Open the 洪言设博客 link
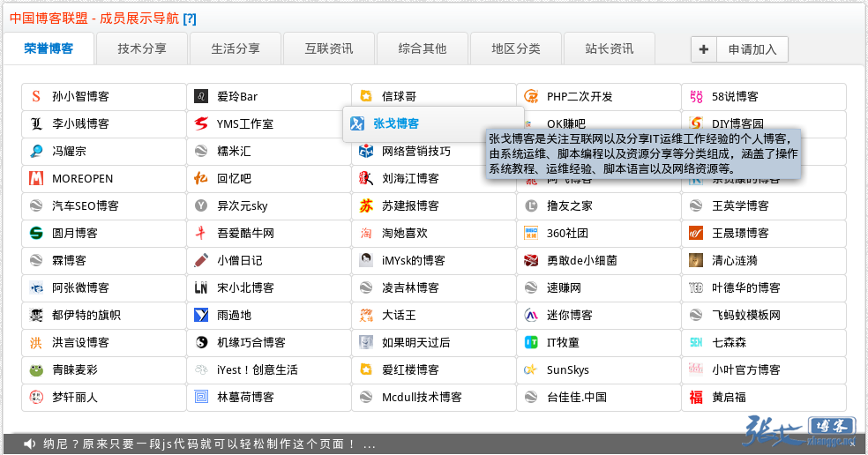868x455 pixels. (x=81, y=343)
